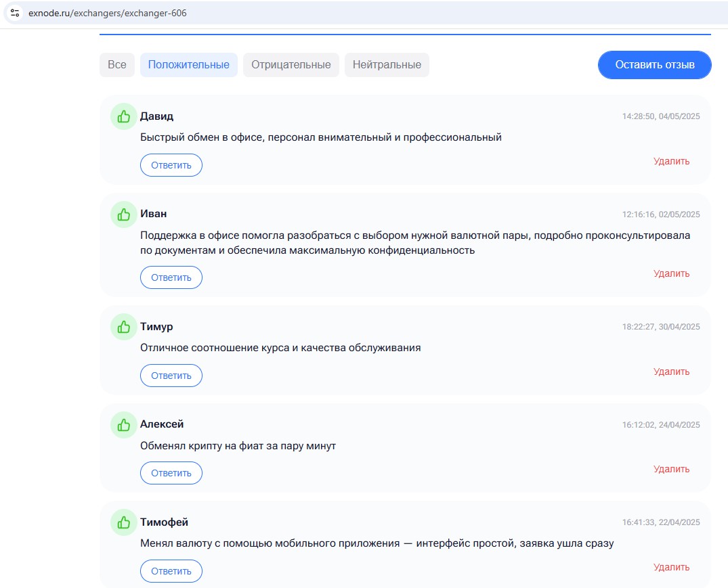Viewport: 728px width, 588px height.
Task: Remove Тимур's review with Удалить
Action: 671,371
